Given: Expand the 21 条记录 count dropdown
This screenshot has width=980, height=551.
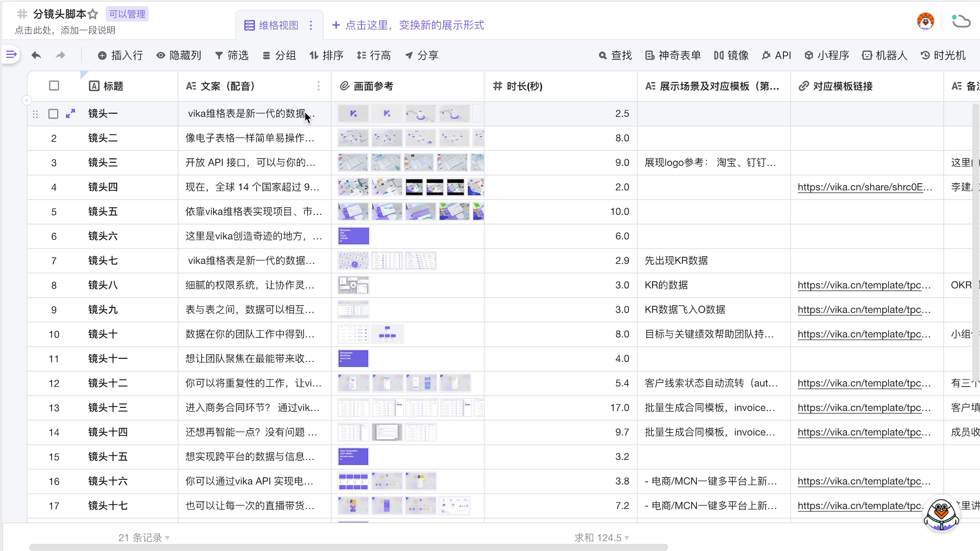Looking at the screenshot, I should coord(144,538).
